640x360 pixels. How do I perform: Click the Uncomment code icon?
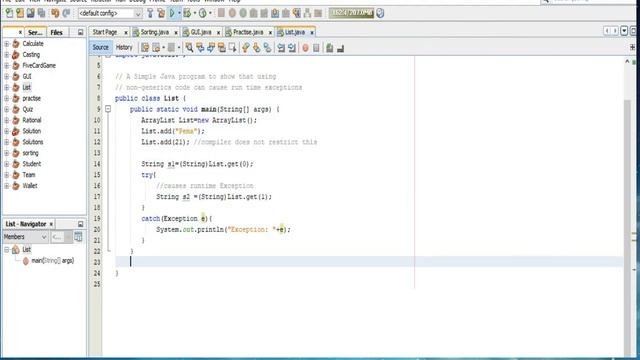pos(340,48)
